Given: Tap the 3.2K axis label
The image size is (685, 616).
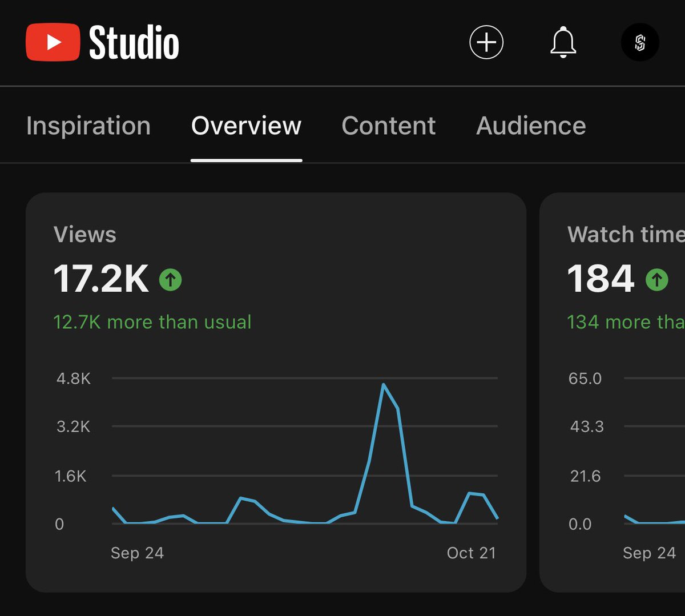Looking at the screenshot, I should (x=73, y=426).
